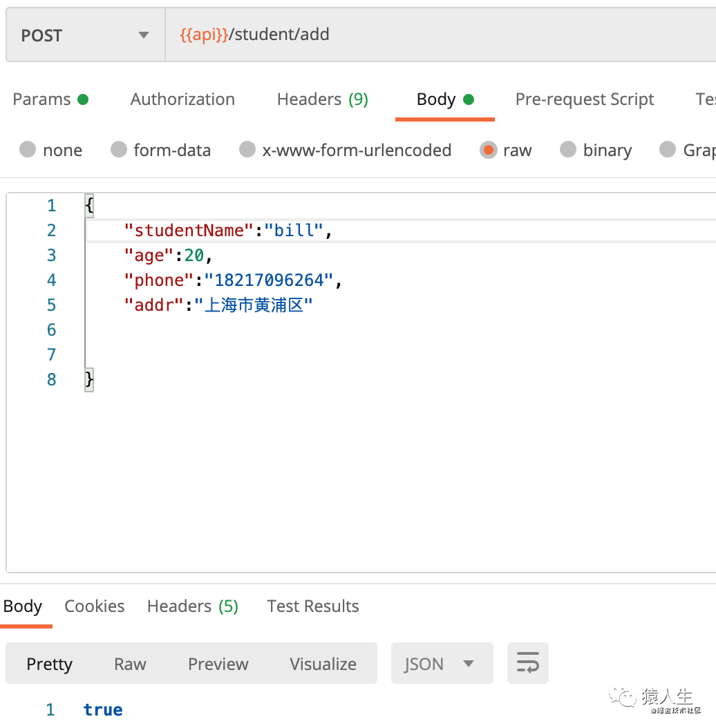Choose the form-data radio option
Viewport: 716px width, 728px height.
click(x=119, y=150)
